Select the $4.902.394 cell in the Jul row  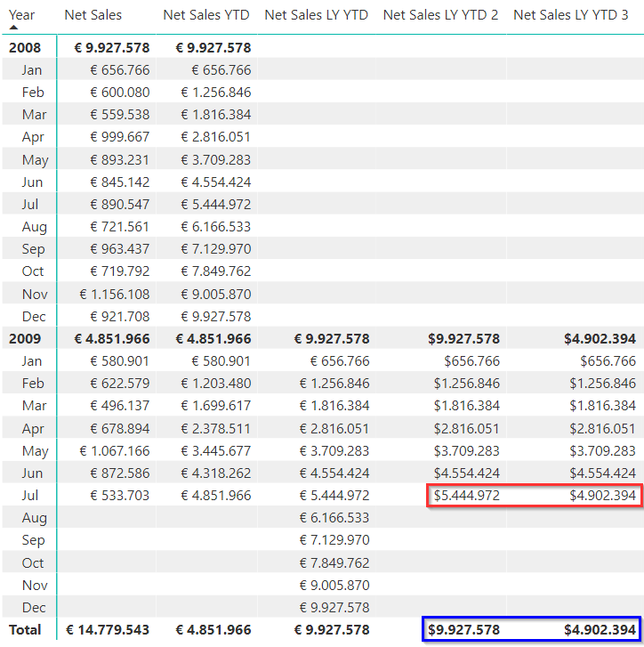(602, 495)
